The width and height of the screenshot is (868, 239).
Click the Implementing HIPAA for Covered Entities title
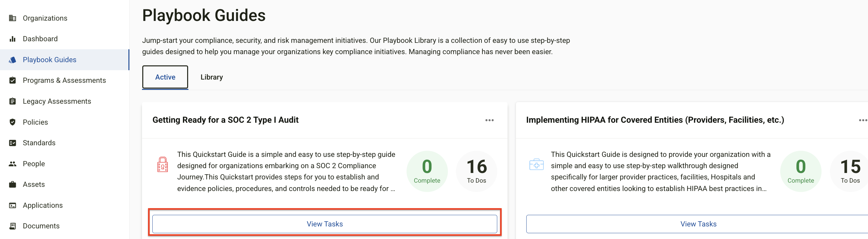[x=655, y=120]
